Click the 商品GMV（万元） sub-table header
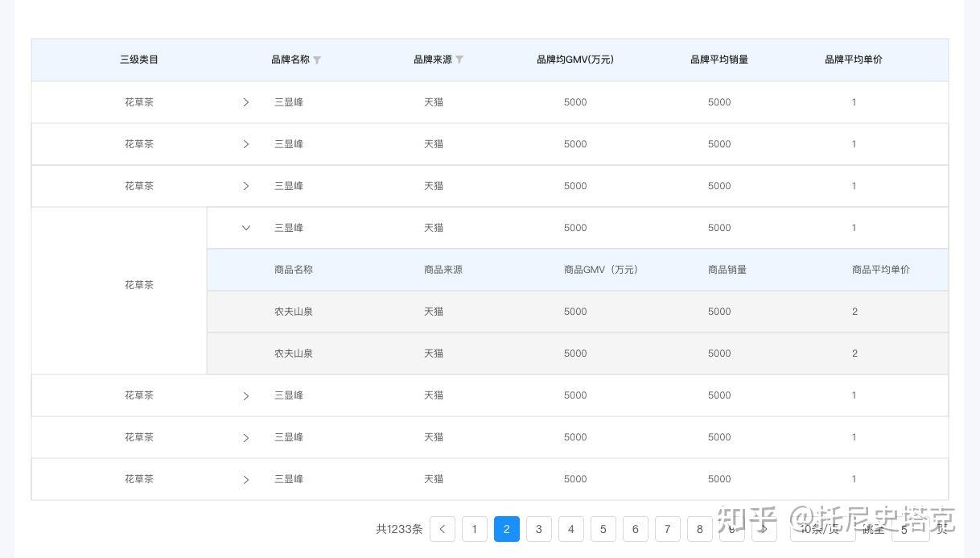Screen dimensions: 980x558 [x=603, y=270]
